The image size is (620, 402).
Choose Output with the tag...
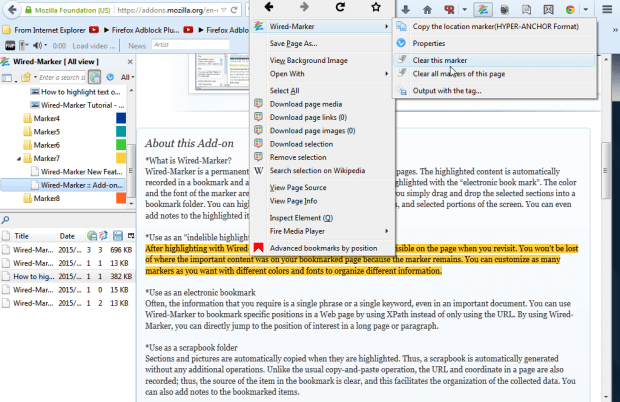point(494,91)
